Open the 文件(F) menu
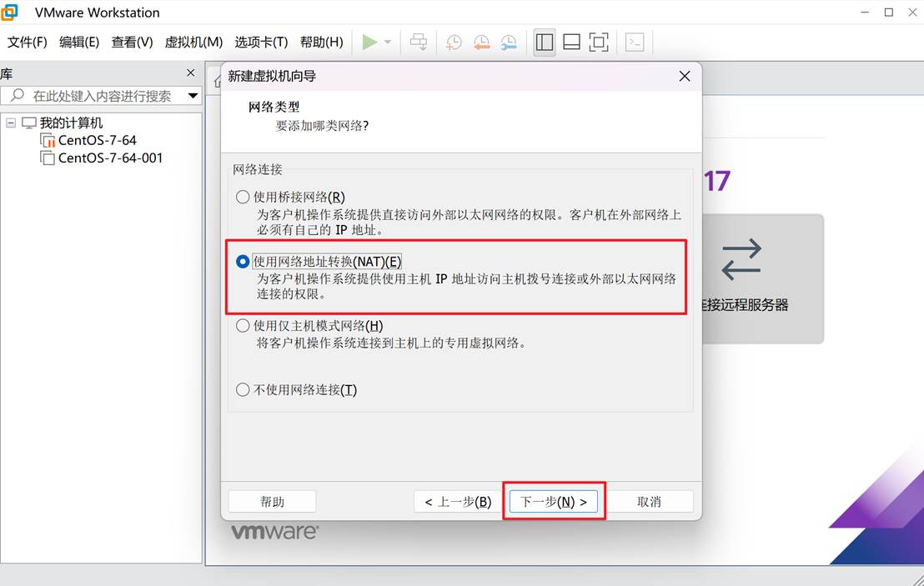924x586 pixels. [x=28, y=42]
